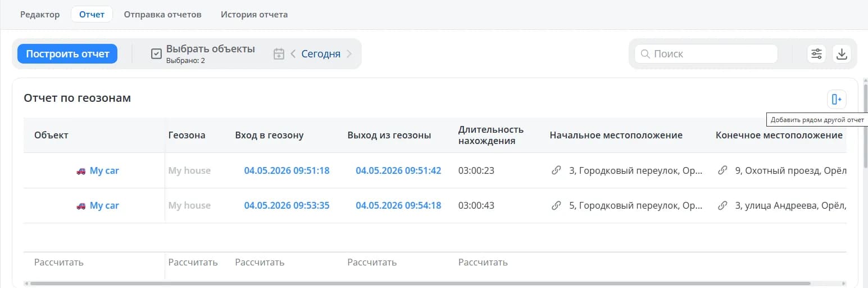This screenshot has height=288, width=868.
Task: Go to previous date period arrow
Action: pyautogui.click(x=293, y=54)
